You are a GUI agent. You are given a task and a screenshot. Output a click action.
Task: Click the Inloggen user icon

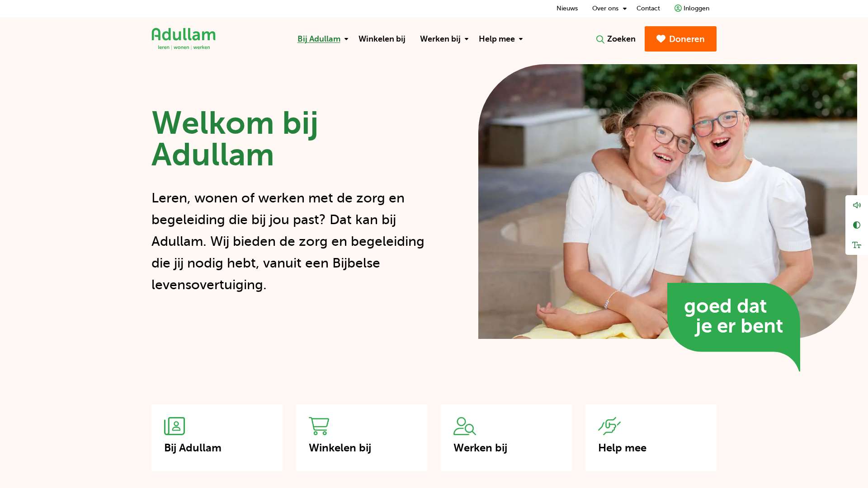(x=678, y=8)
